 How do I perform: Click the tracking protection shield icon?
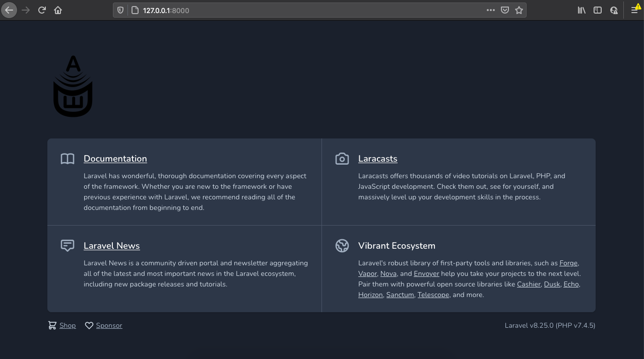[x=120, y=10]
